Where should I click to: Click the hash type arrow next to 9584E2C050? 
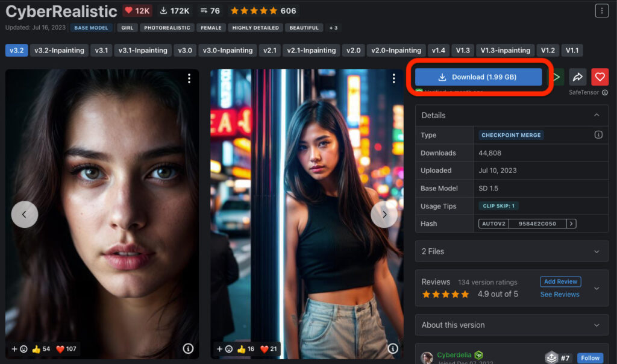tap(571, 224)
